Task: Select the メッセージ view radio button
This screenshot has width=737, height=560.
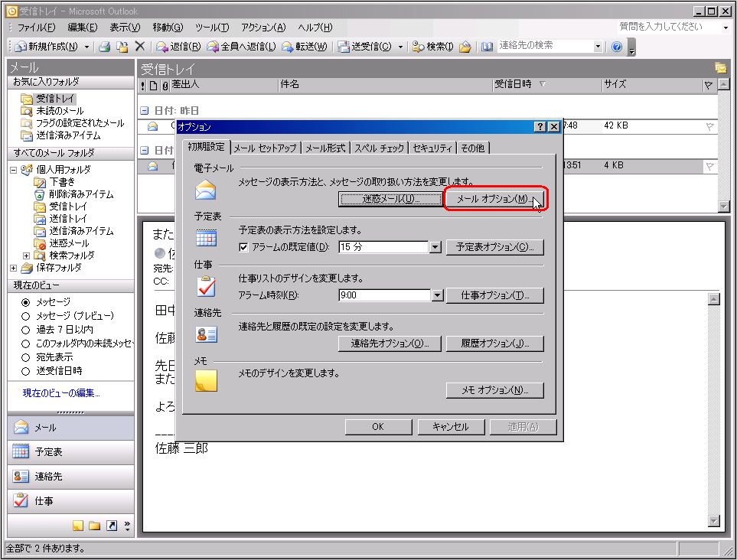Action: point(26,302)
